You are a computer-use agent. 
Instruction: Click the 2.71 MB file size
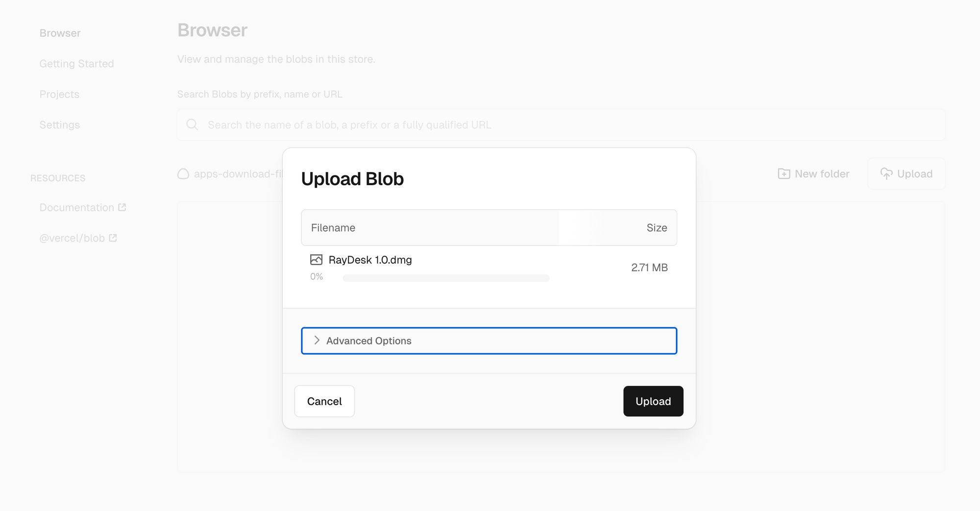[x=649, y=268]
